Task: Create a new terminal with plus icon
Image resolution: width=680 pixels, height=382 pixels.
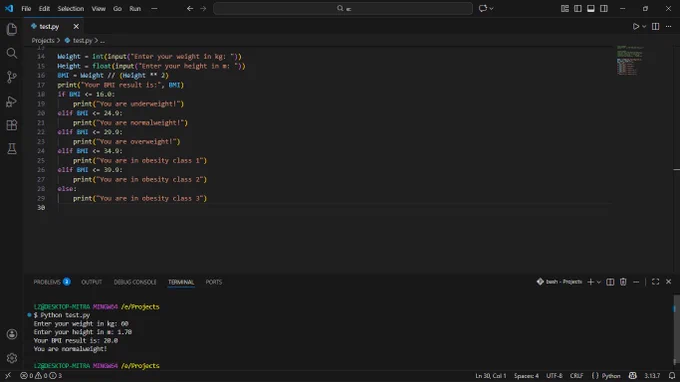Action: [x=590, y=282]
